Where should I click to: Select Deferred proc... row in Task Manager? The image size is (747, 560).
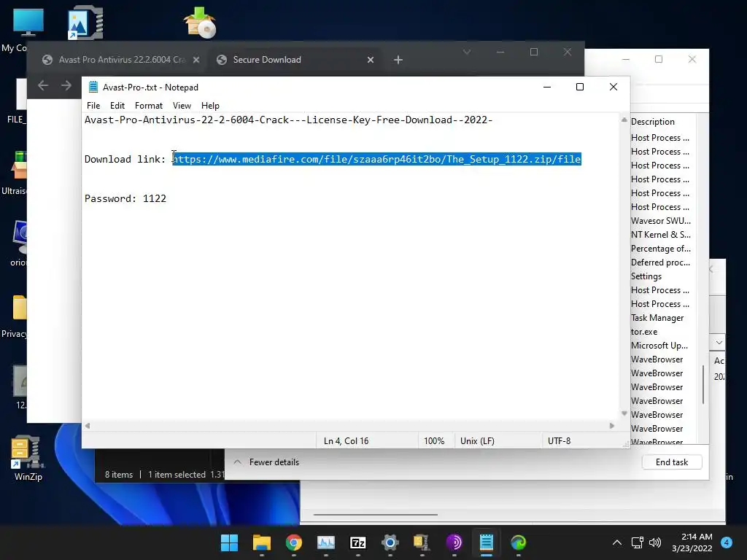661,262
